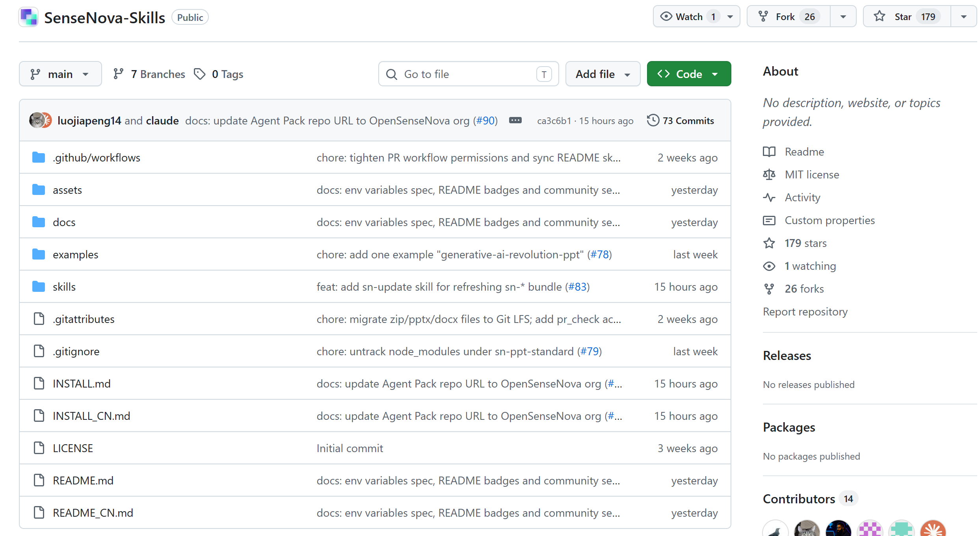Click the SenseNova-Skills repository logo avatar
Viewport: 980px width, 536px height.
(29, 17)
